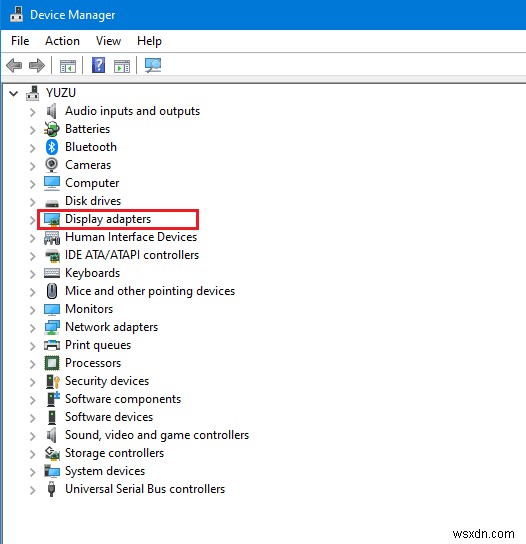This screenshot has width=526, height=544.
Task: Click the Disk drives icon
Action: point(52,203)
